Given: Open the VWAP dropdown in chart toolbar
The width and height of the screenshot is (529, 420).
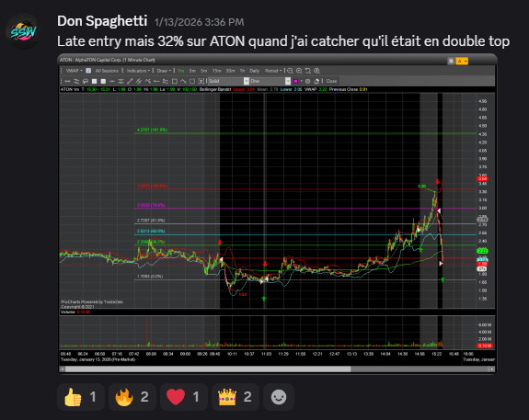Looking at the screenshot, I should (x=74, y=71).
